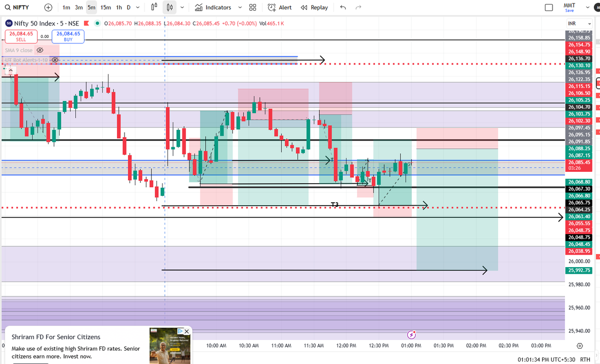The image size is (600, 364).
Task: Select the 5m timeframe
Action: [91, 7]
